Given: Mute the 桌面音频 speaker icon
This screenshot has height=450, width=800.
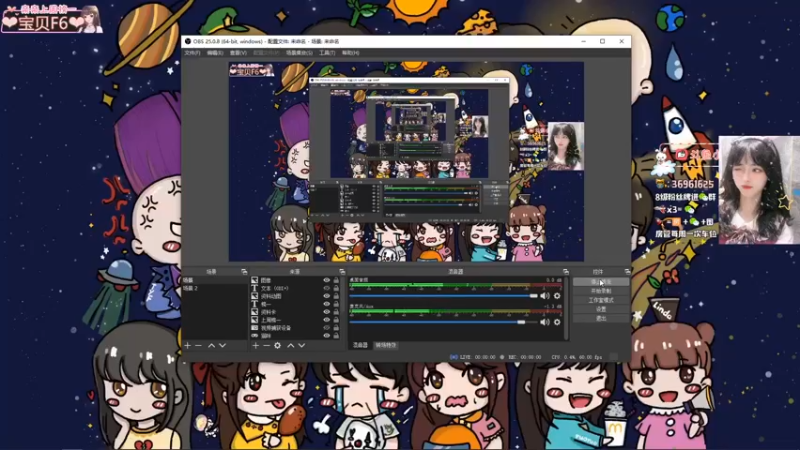Looking at the screenshot, I should pos(545,296).
